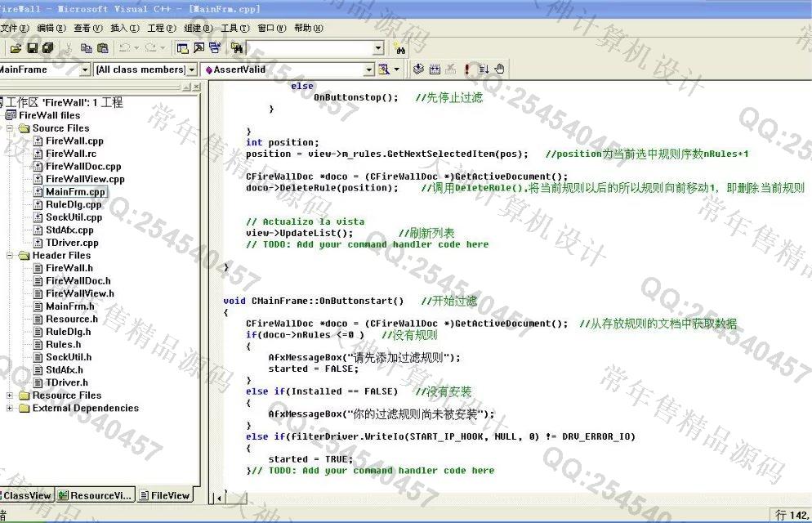
Task: Click the red exclamation Execute icon
Action: click(x=467, y=69)
